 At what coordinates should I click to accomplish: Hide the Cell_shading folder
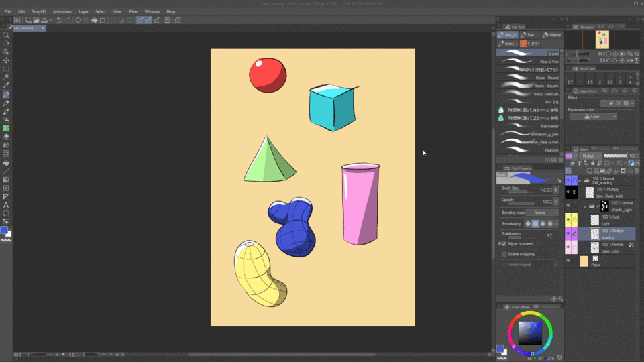point(568,180)
